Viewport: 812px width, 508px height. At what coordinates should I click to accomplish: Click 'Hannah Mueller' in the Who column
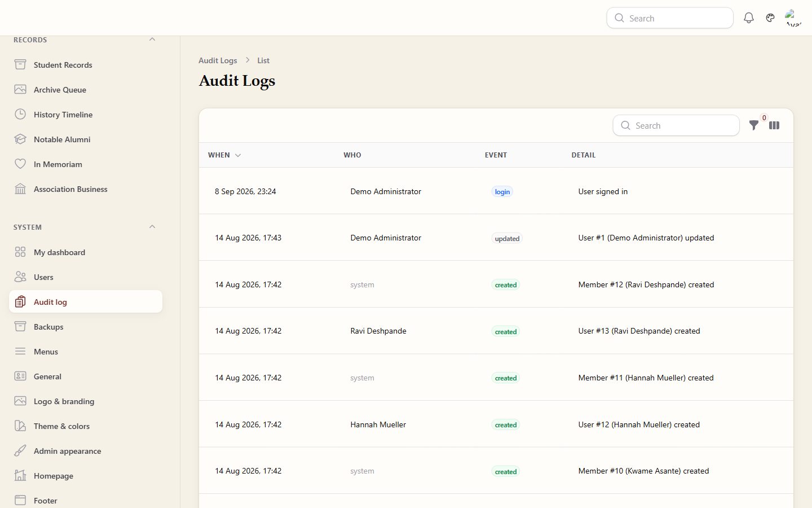point(378,424)
